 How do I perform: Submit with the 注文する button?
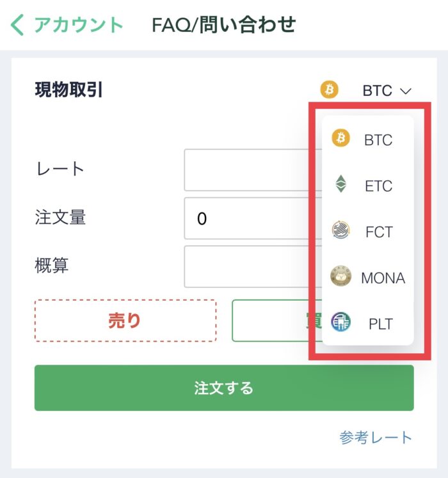click(224, 388)
